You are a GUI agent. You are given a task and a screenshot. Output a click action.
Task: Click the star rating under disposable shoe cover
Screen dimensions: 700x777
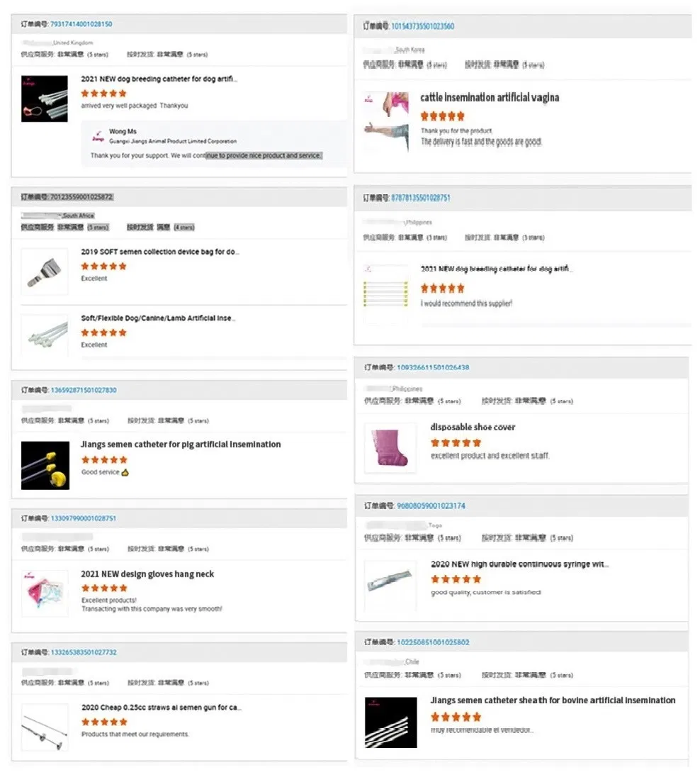pos(456,443)
